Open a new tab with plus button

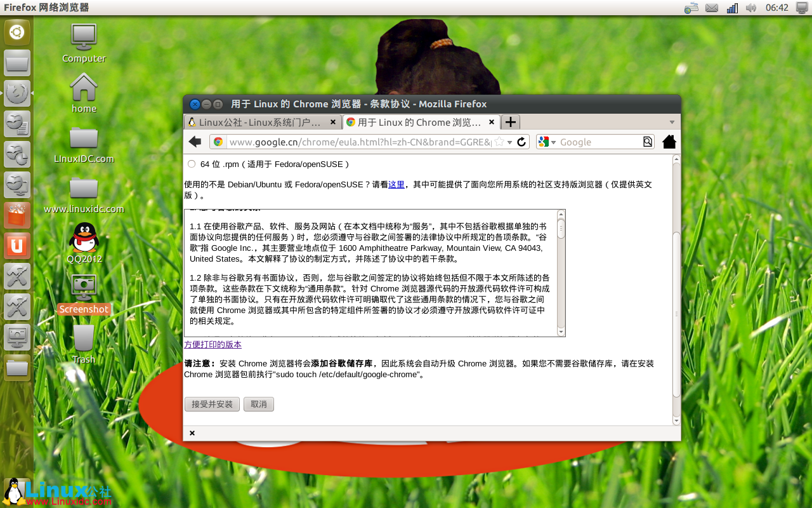(x=511, y=122)
